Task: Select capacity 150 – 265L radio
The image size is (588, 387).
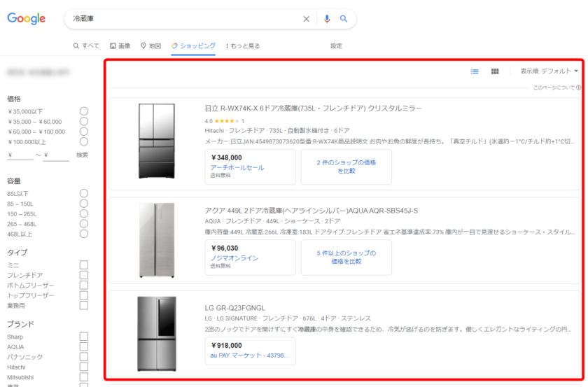Action: coord(84,213)
